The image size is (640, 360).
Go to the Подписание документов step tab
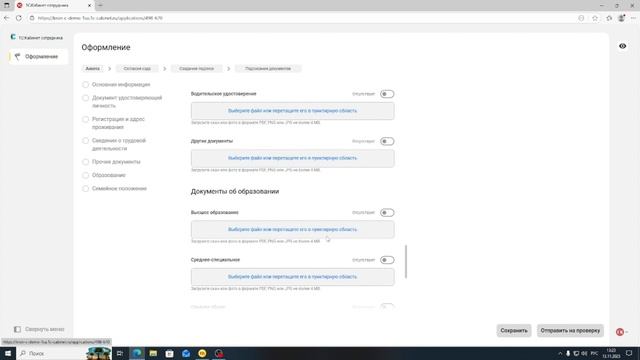click(268, 69)
